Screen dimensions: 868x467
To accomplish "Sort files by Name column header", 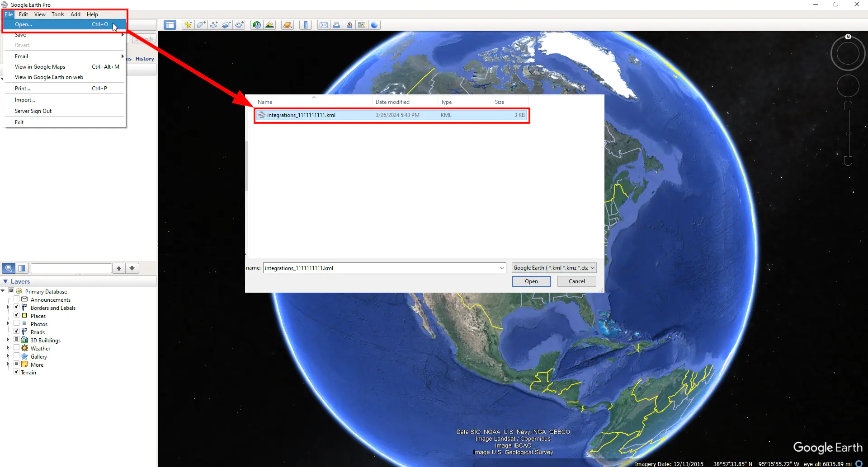I will (314, 102).
